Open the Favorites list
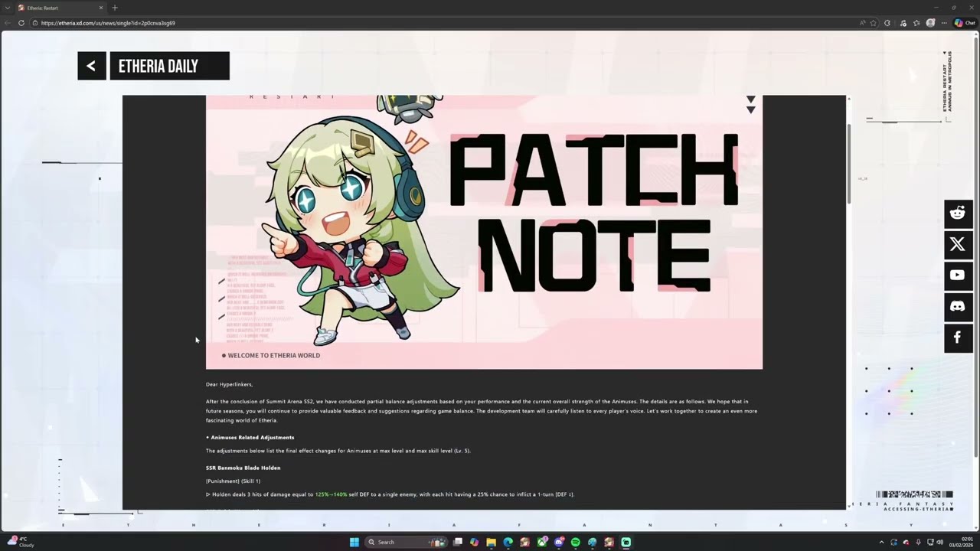 point(916,23)
